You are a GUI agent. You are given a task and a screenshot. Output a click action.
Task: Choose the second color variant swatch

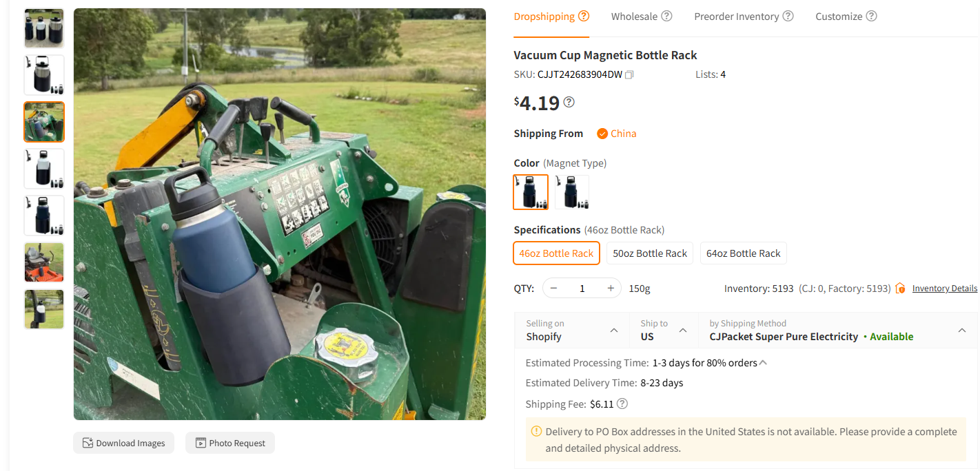(572, 192)
